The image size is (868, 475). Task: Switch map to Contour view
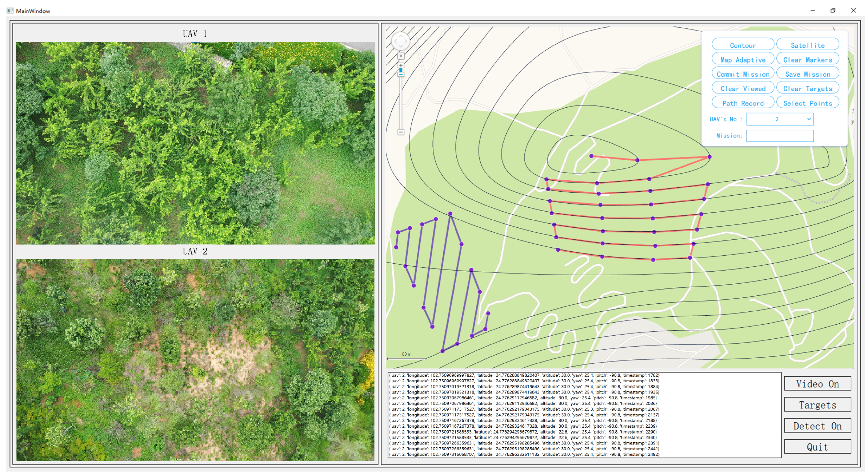(x=743, y=45)
